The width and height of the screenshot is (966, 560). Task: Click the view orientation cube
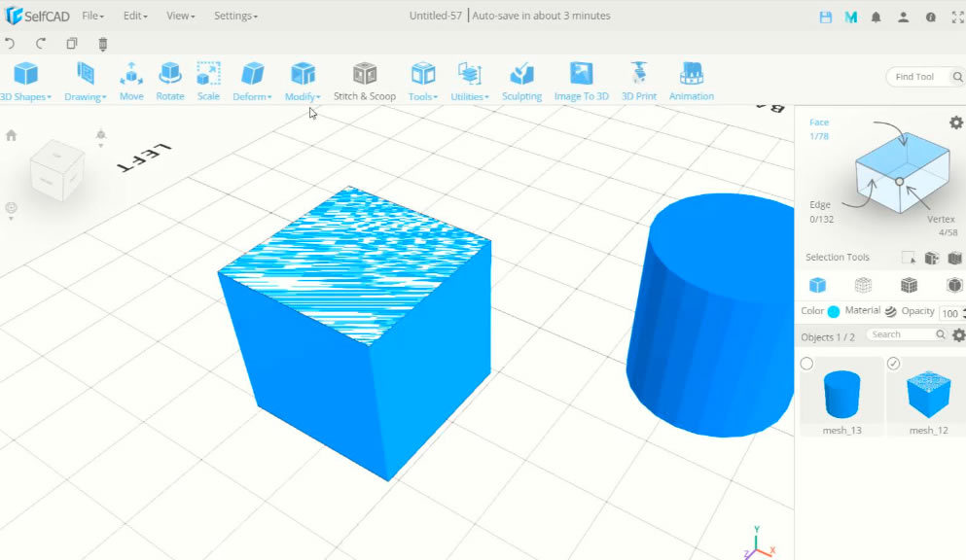56,170
